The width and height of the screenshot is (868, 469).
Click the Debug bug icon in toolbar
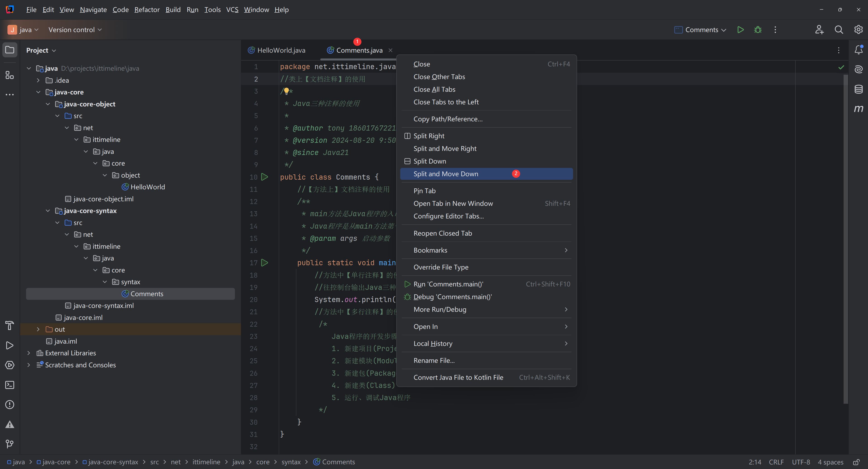click(x=758, y=30)
